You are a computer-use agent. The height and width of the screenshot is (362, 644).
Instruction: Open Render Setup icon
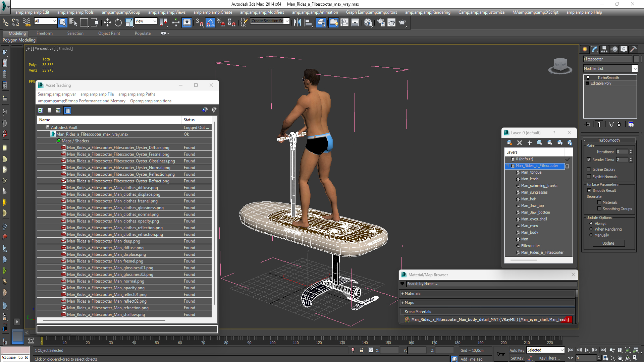[x=381, y=22]
